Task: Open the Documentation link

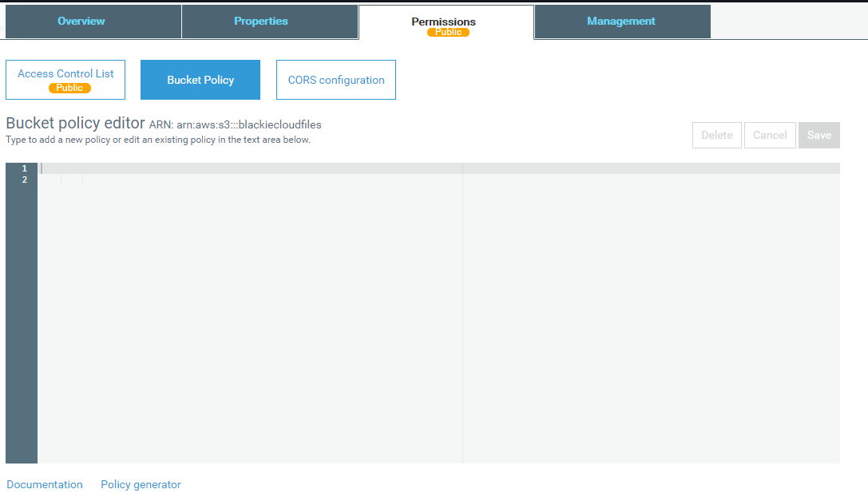Action: click(x=45, y=484)
